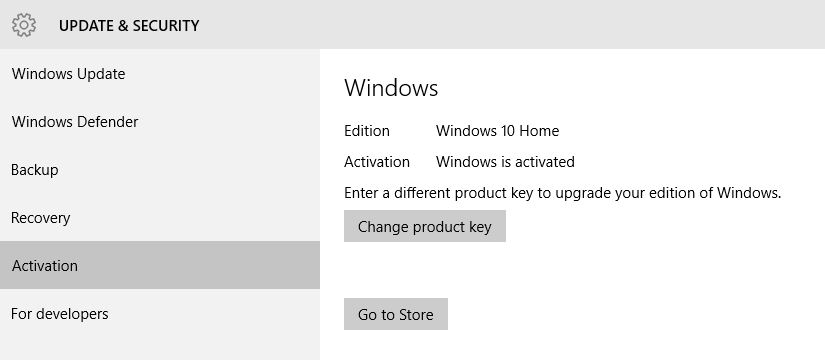This screenshot has height=360, width=825.
Task: Click empty header bar right of the title
Action: pyautogui.click(x=510, y=25)
